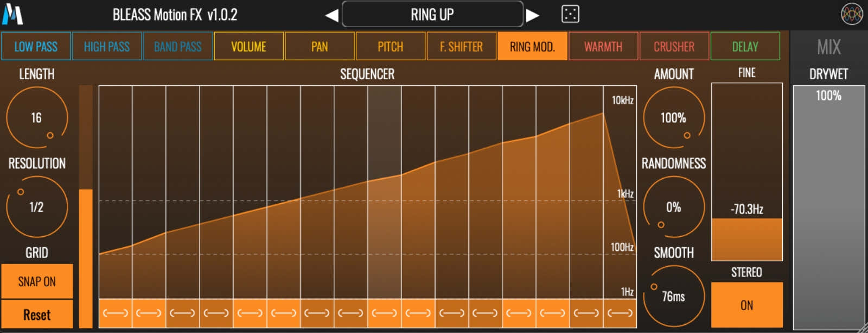Click the FINE slider showing -70.3Hz
868x333 pixels.
(747, 172)
